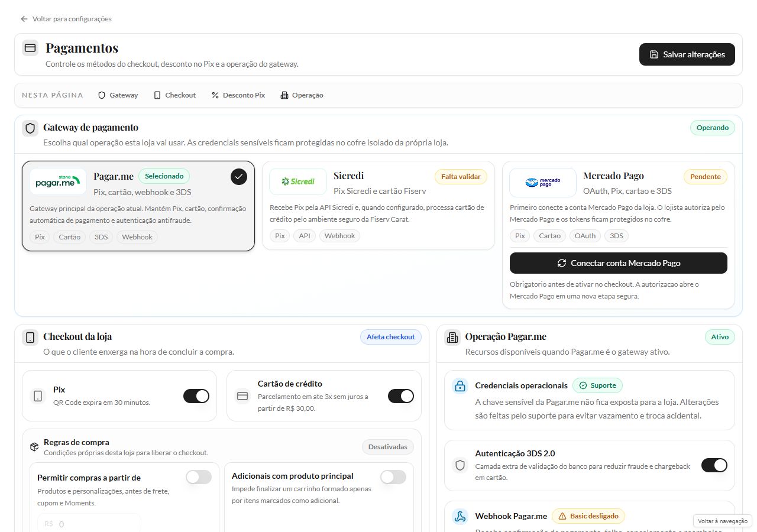Click the NESTA PÁGINA label
The height and width of the screenshot is (532, 757).
click(53, 95)
